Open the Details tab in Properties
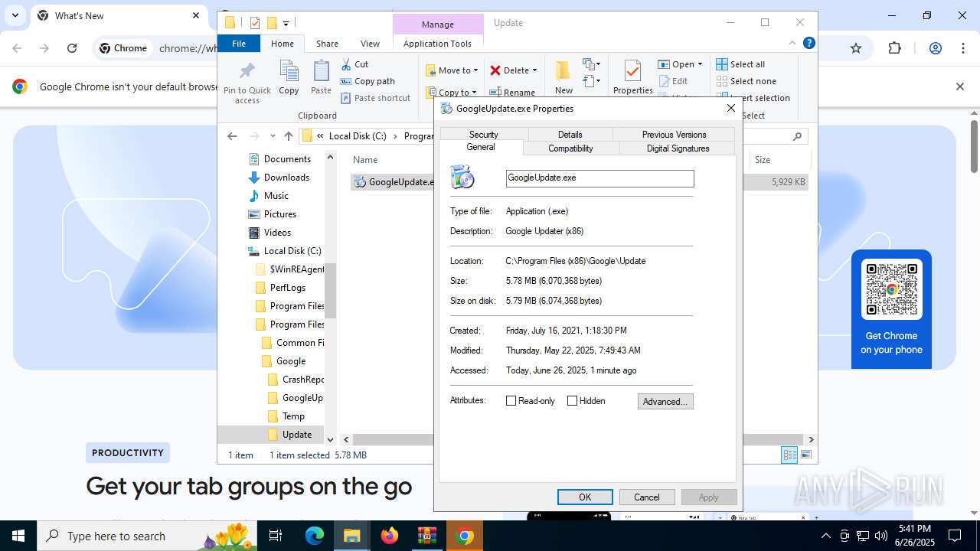Image resolution: width=980 pixels, height=551 pixels. [570, 135]
